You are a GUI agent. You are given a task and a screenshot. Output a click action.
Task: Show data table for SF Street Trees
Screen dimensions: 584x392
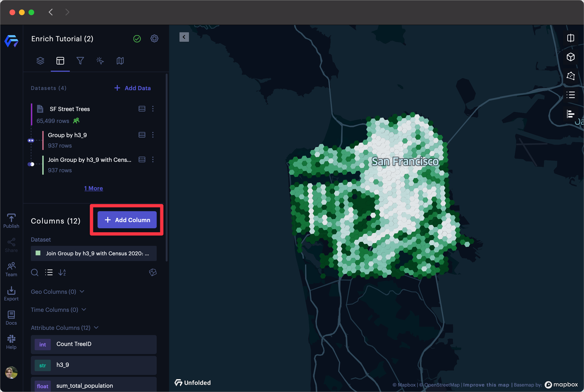tap(142, 109)
